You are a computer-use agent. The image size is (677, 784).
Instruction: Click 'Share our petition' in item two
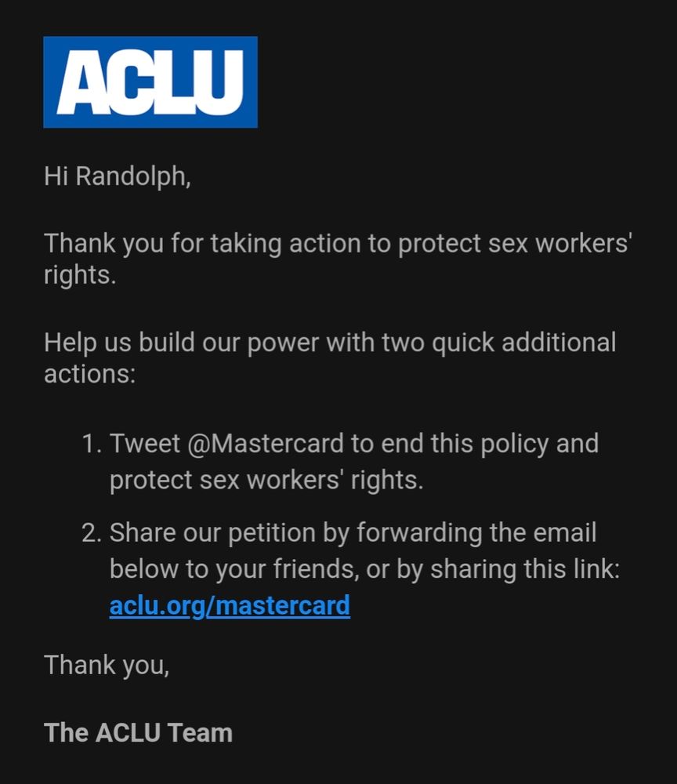click(212, 532)
